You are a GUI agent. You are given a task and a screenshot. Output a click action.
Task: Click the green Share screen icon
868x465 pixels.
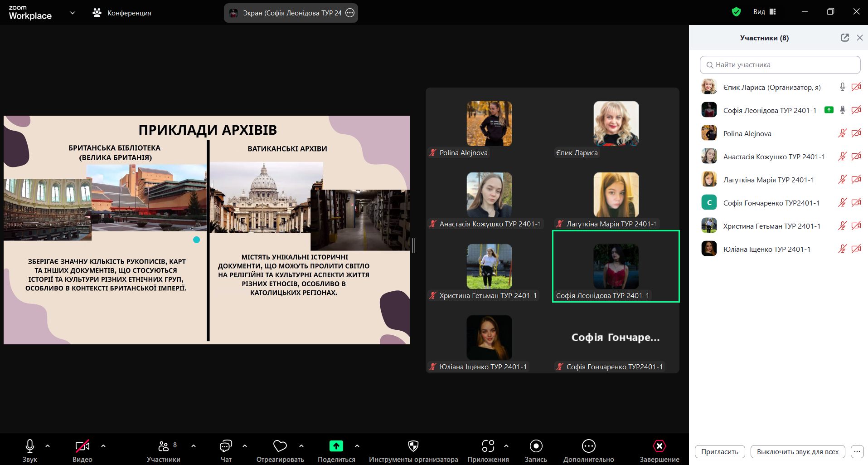click(336, 446)
